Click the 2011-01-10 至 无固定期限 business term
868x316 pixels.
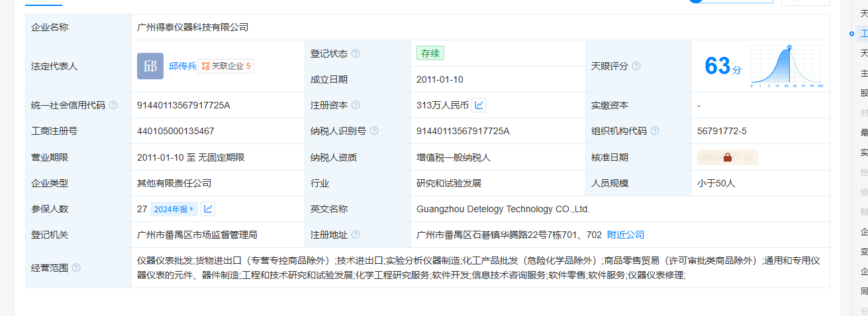[x=191, y=157]
